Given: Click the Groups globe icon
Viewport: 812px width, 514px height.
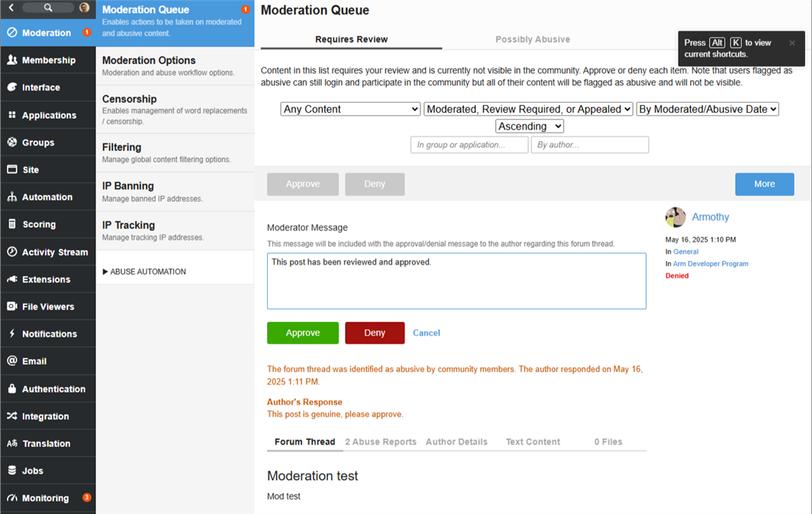Looking at the screenshot, I should coord(12,143).
